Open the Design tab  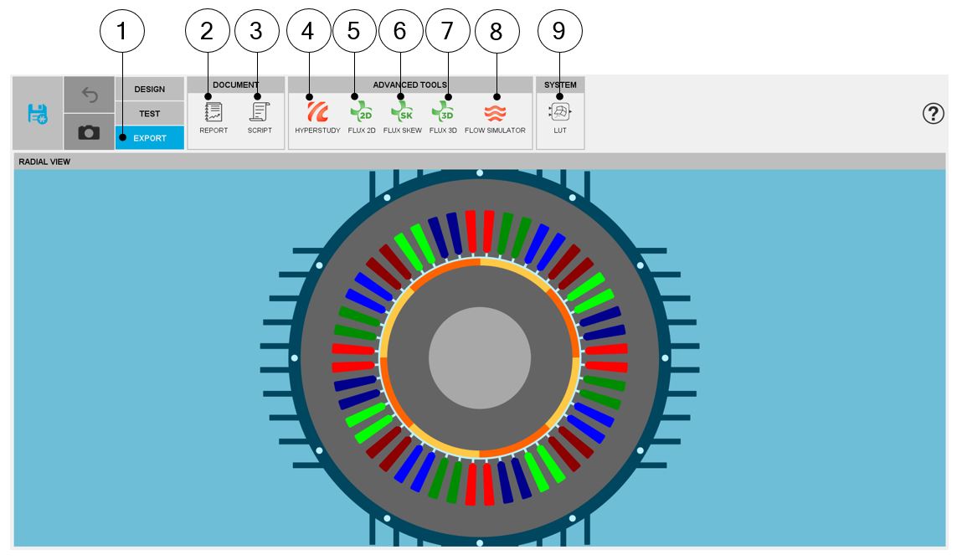click(150, 90)
